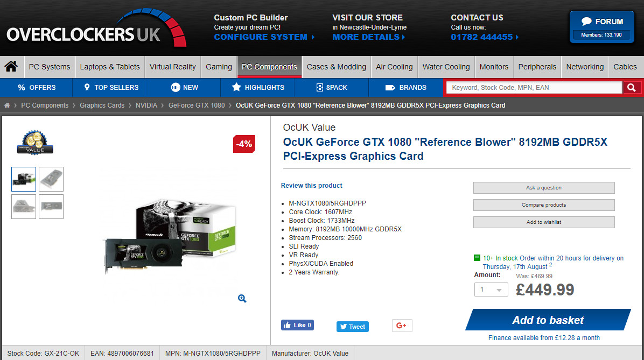Go to NVIDIA breadcrumb
This screenshot has width=644, height=360.
tap(146, 105)
